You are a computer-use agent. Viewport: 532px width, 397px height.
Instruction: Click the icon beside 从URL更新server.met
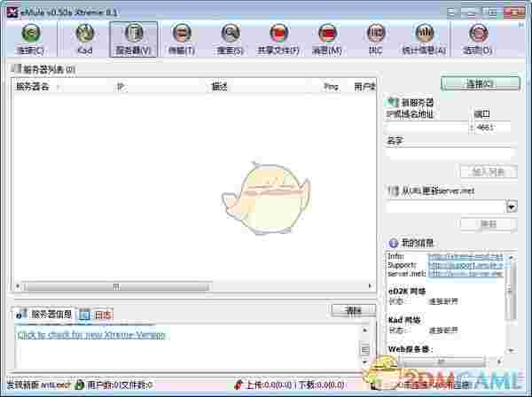[x=393, y=191]
